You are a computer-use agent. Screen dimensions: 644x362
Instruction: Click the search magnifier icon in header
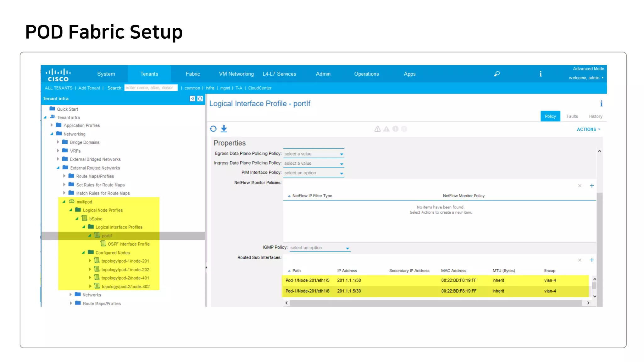tap(497, 74)
